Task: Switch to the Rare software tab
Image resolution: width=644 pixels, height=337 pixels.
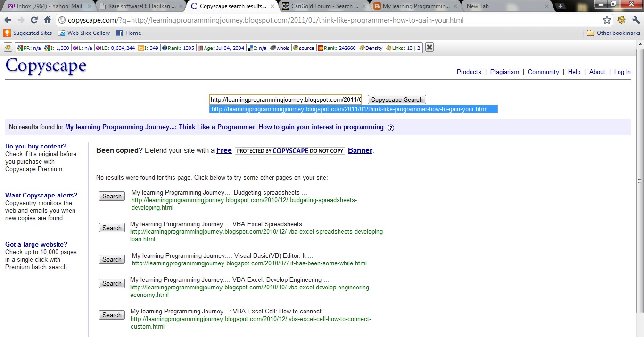Action: click(x=139, y=6)
